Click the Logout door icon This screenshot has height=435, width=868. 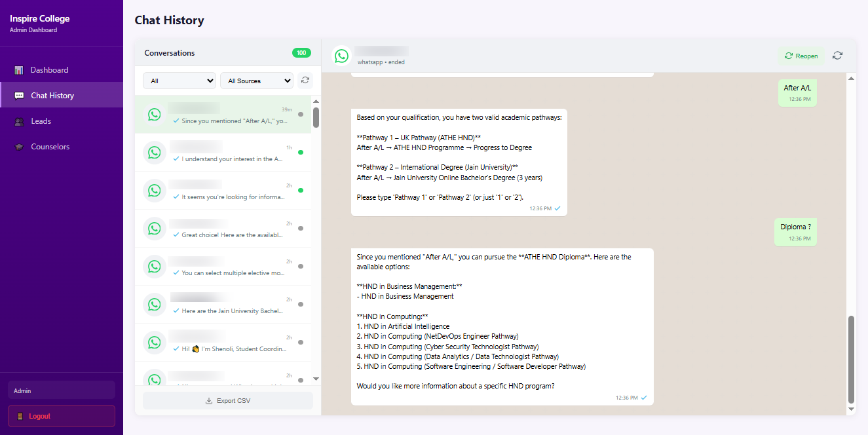point(20,416)
